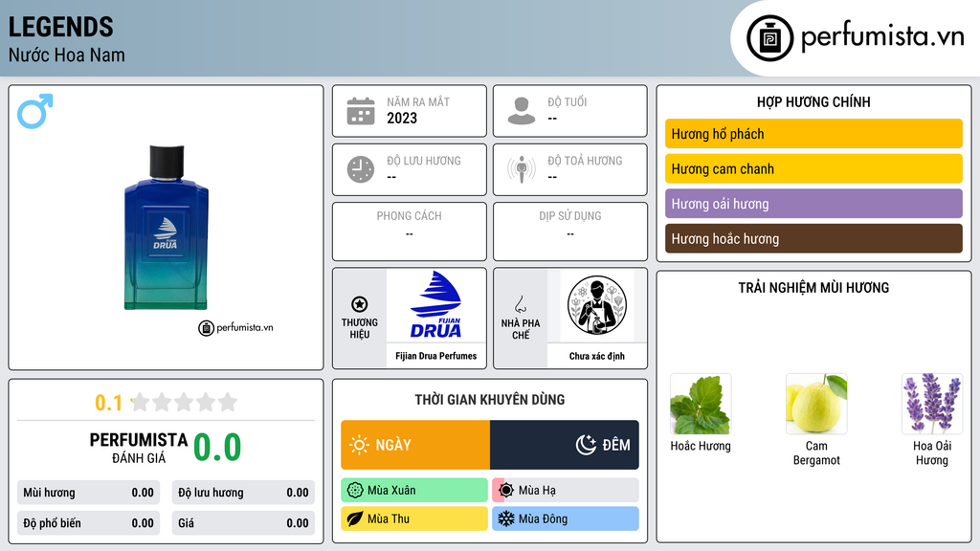Click the five-star rating row

click(x=185, y=402)
